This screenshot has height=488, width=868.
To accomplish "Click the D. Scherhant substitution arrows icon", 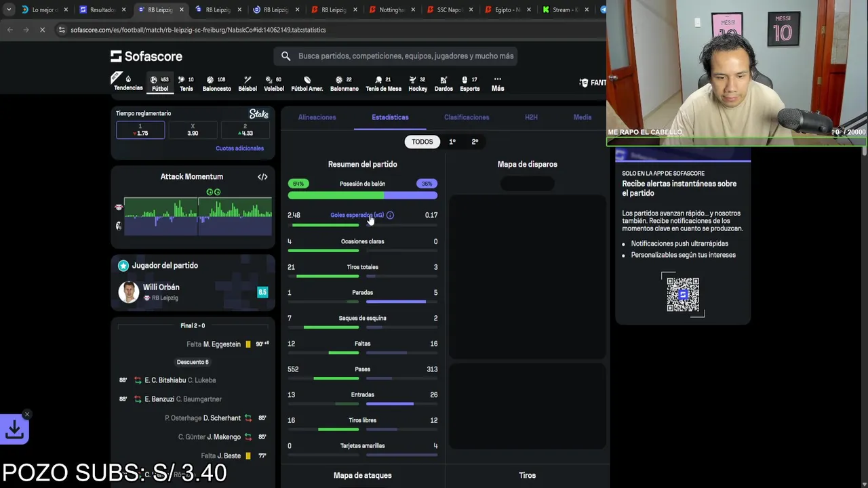I will (248, 418).
